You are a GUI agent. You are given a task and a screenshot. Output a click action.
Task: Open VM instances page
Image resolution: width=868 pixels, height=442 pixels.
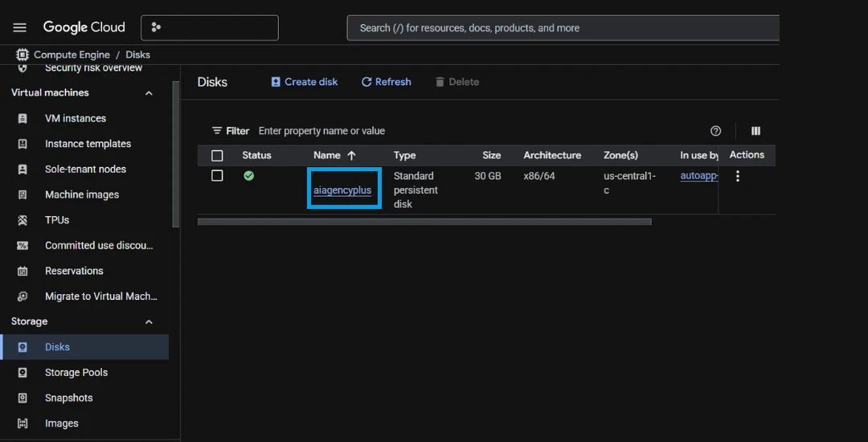pyautogui.click(x=76, y=118)
